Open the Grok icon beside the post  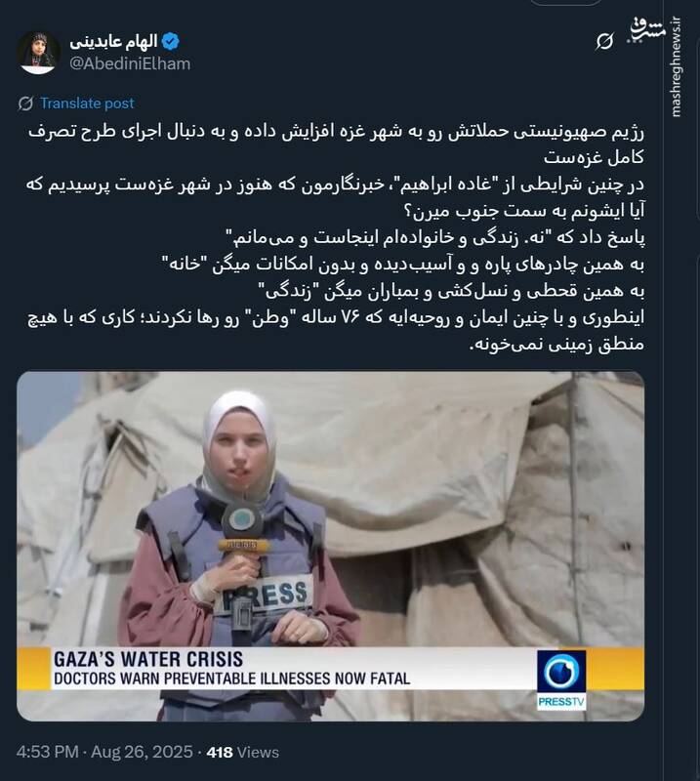point(604,41)
